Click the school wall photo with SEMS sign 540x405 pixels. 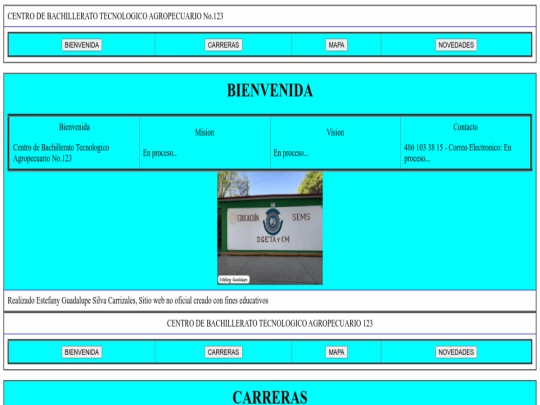(270, 228)
